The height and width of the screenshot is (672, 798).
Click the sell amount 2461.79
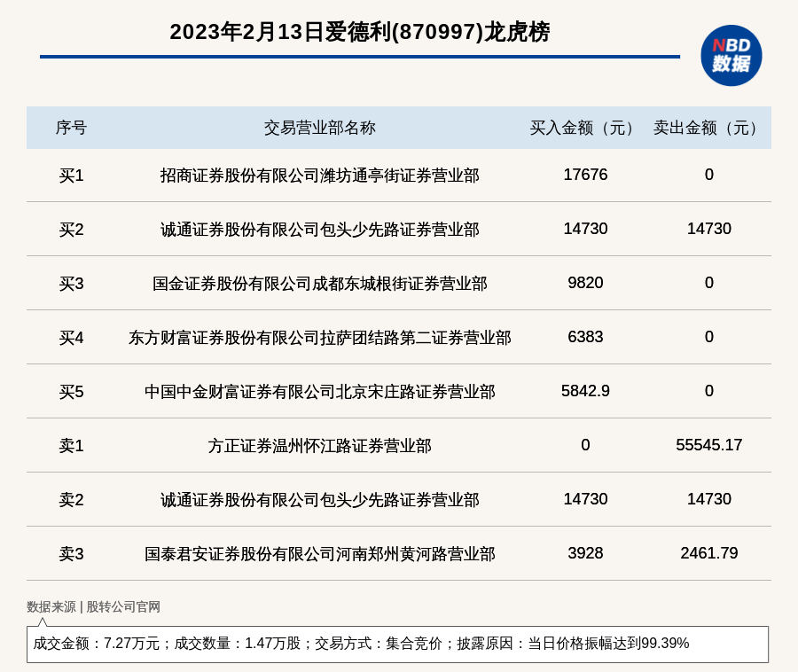[x=709, y=553]
